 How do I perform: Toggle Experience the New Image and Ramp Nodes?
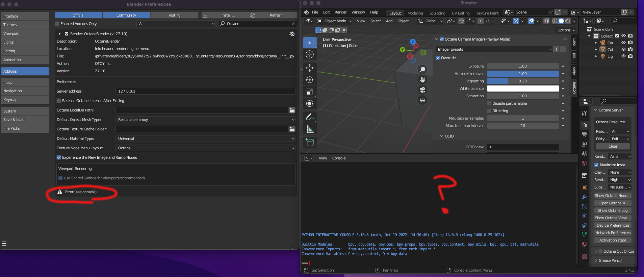(x=59, y=157)
